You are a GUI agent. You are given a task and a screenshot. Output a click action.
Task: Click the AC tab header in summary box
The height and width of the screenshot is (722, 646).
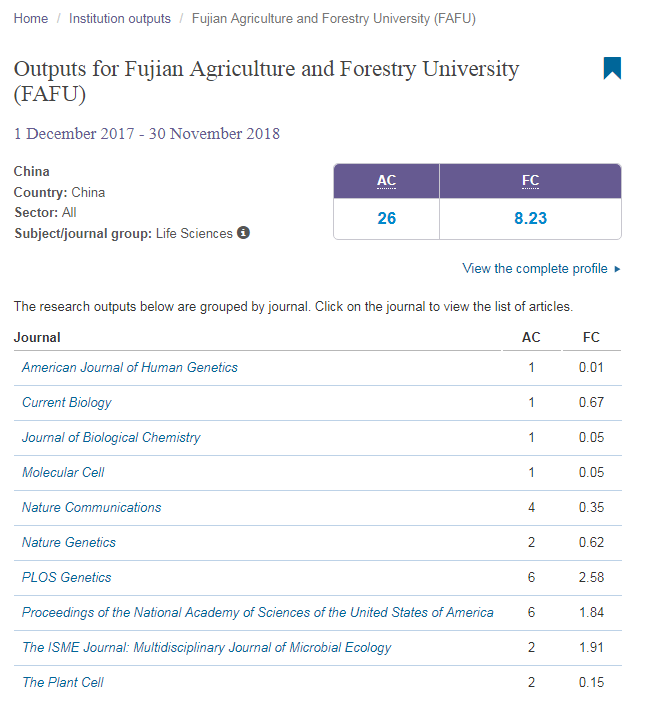click(x=386, y=181)
